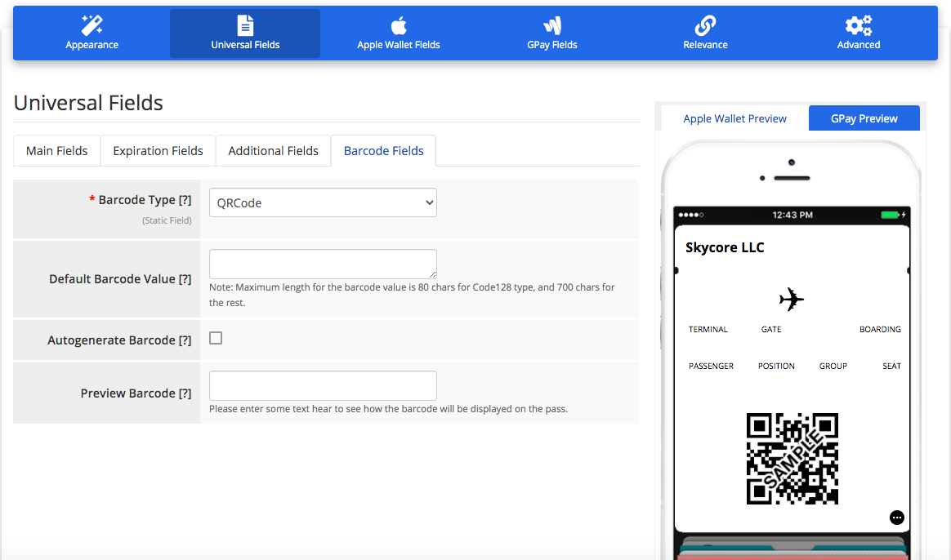Click the Autogenerate Barcode help [?]
The height and width of the screenshot is (560, 951).
click(x=185, y=340)
